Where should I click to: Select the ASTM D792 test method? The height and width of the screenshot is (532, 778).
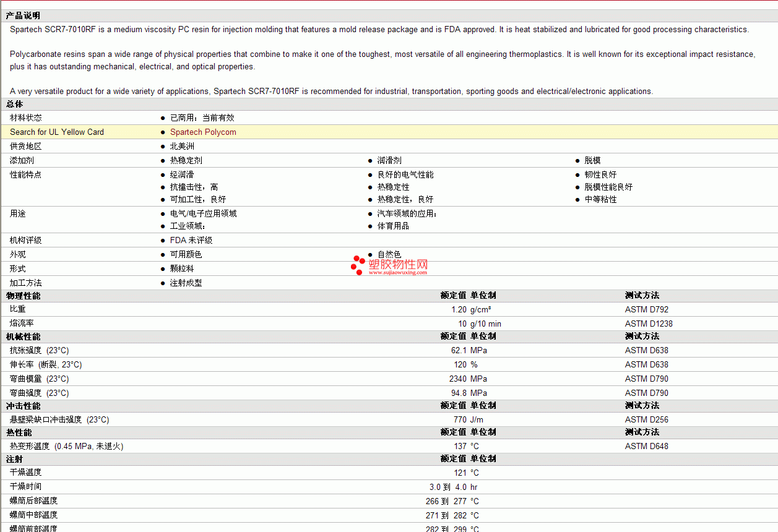[x=647, y=309]
